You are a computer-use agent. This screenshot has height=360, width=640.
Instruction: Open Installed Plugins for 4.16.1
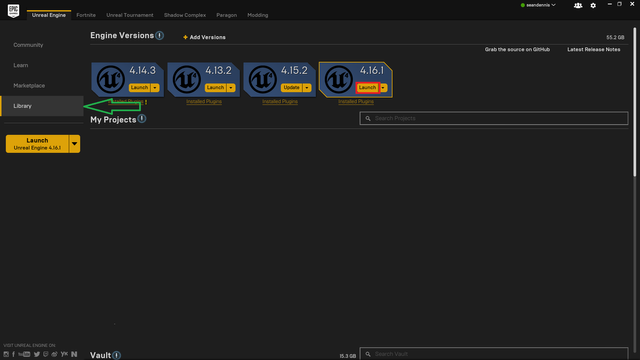coord(356,102)
